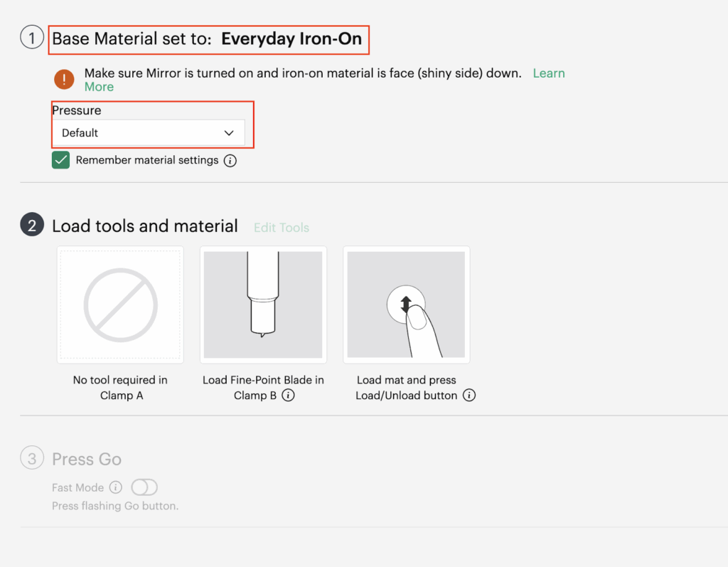The width and height of the screenshot is (728, 567).
Task: Select the Load mat button illustration
Action: tap(406, 304)
